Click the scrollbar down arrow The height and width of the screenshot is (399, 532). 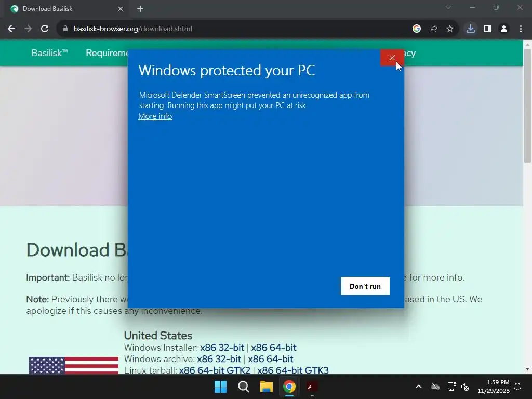[x=527, y=369]
